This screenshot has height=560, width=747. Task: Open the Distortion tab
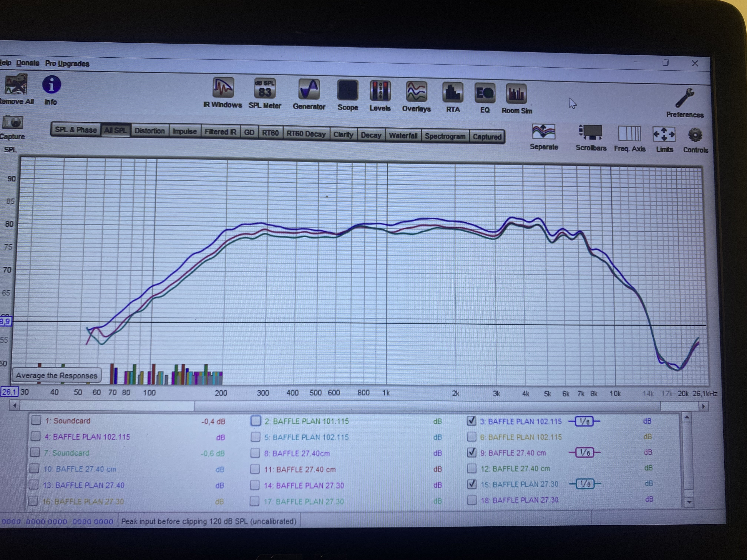click(150, 131)
